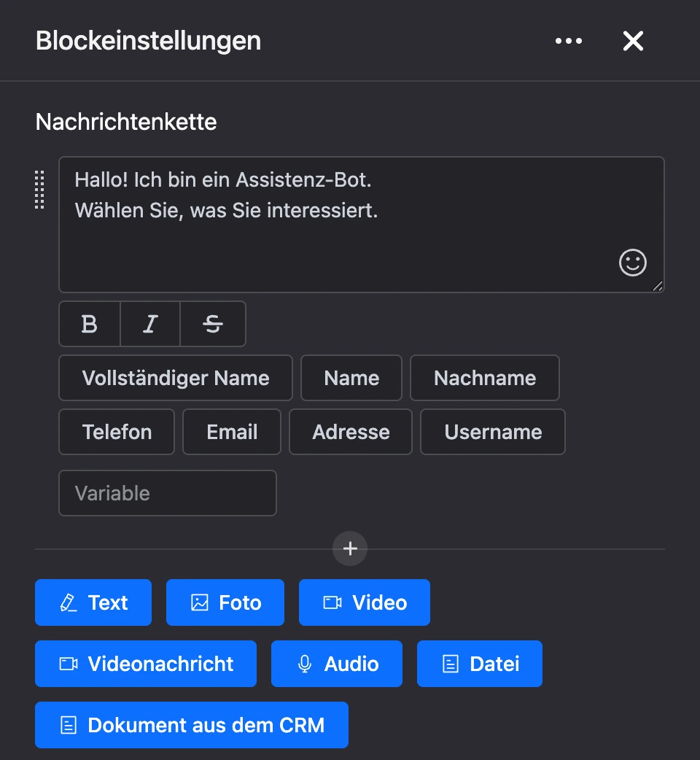Focus the Variable input field

pos(168,493)
